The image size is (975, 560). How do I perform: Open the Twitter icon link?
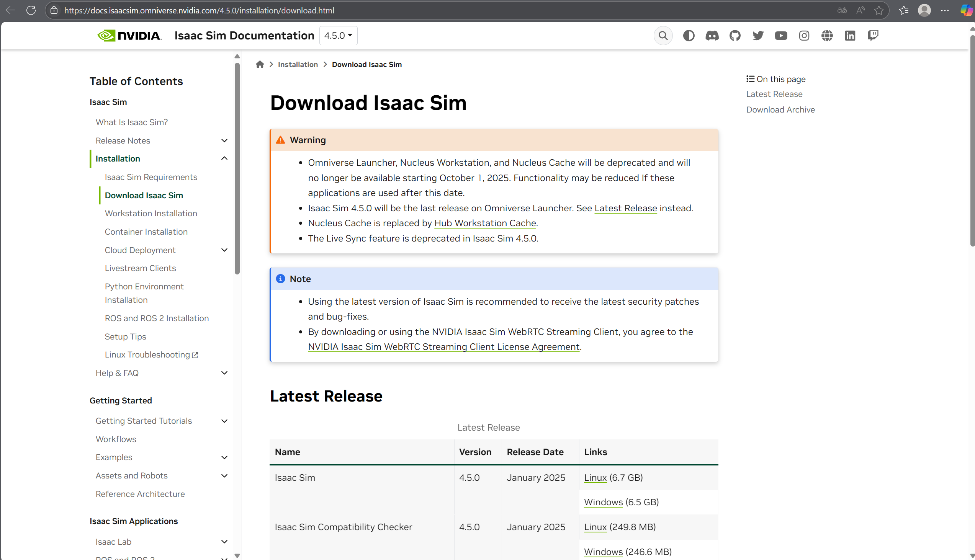point(758,35)
